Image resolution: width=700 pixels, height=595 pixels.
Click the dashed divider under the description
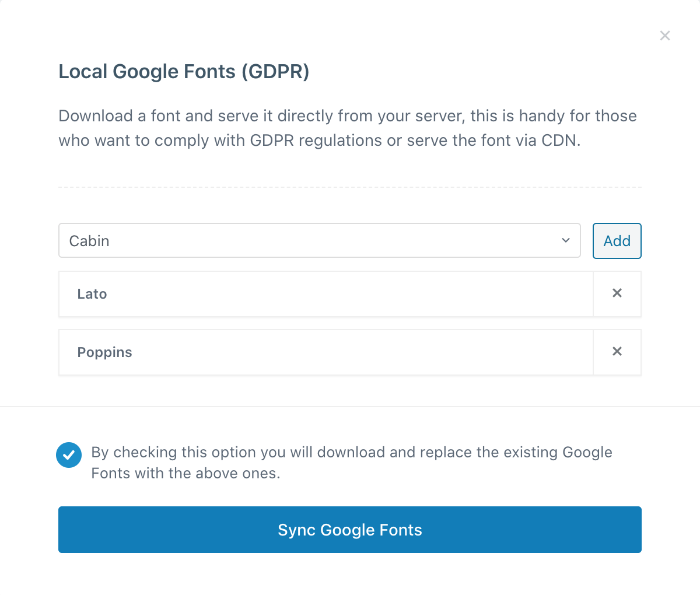tap(349, 187)
